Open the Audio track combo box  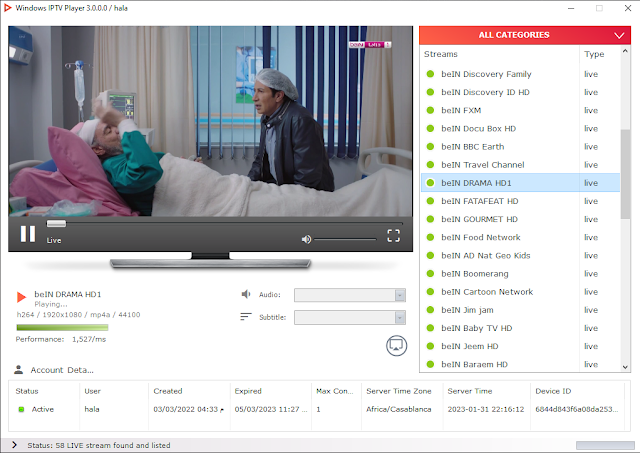click(350, 295)
